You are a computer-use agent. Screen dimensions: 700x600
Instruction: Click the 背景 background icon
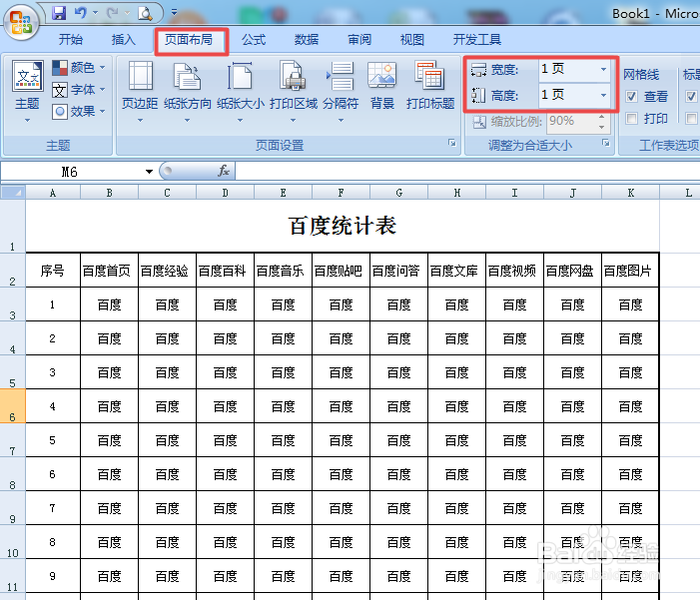(382, 75)
